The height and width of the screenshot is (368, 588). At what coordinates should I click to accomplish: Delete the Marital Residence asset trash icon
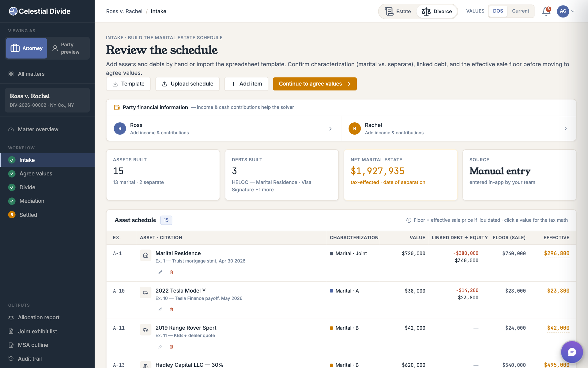coord(171,272)
